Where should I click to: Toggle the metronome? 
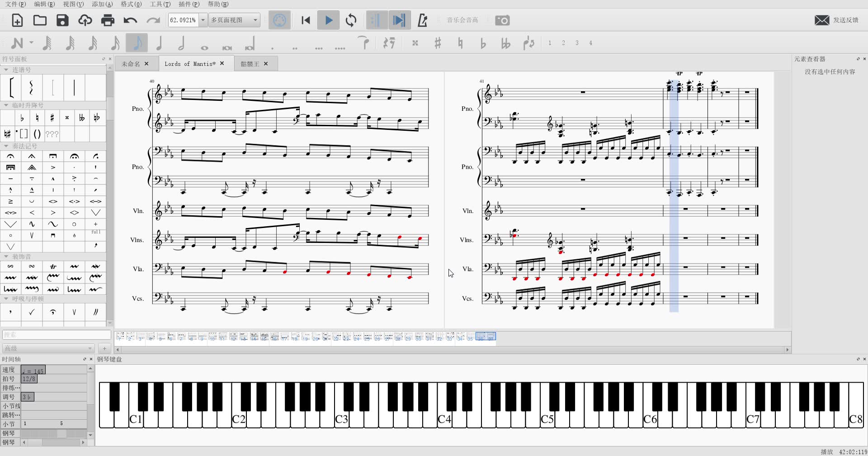[422, 20]
